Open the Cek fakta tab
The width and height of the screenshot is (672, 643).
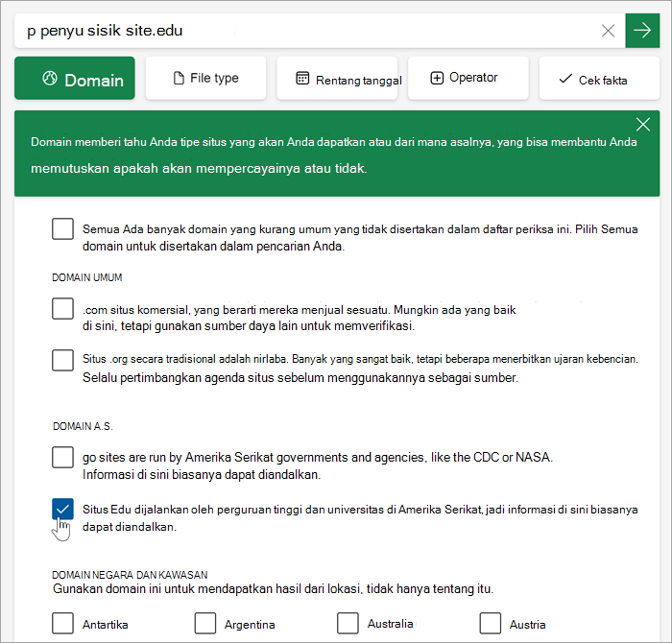pyautogui.click(x=599, y=78)
